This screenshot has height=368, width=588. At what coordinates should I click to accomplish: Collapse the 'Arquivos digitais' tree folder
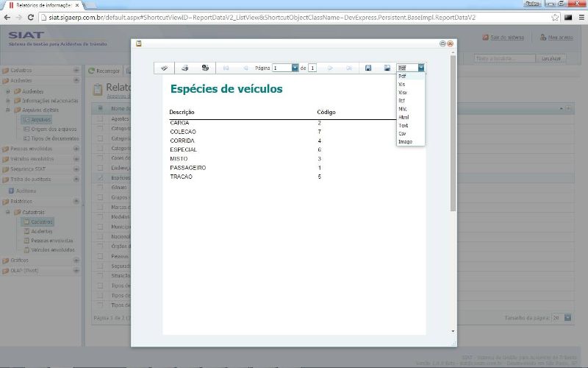click(x=8, y=110)
